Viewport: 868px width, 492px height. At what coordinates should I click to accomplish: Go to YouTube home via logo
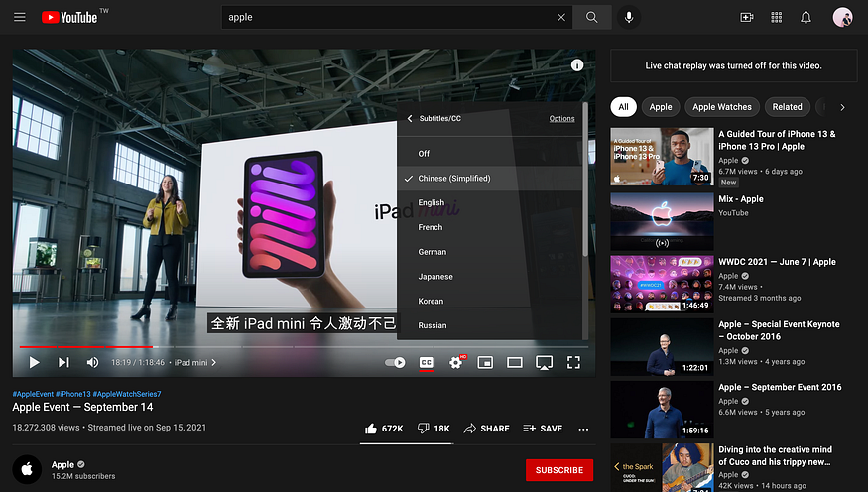coord(69,17)
